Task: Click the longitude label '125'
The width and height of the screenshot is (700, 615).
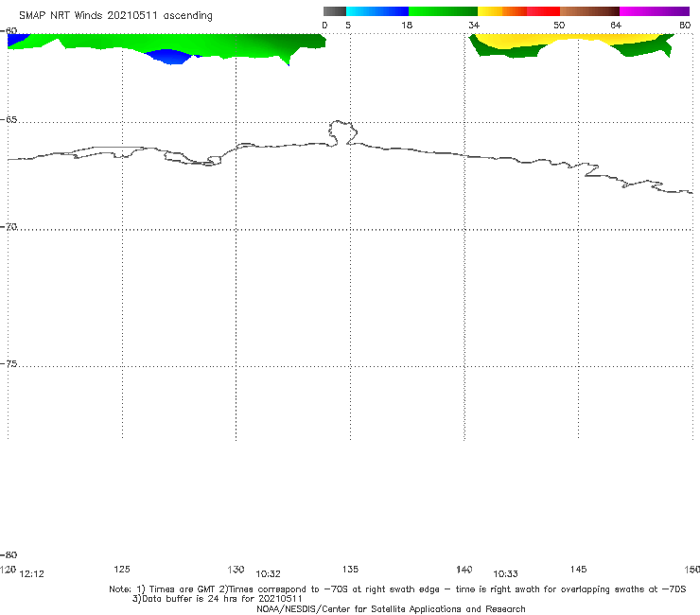Action: tap(122, 569)
